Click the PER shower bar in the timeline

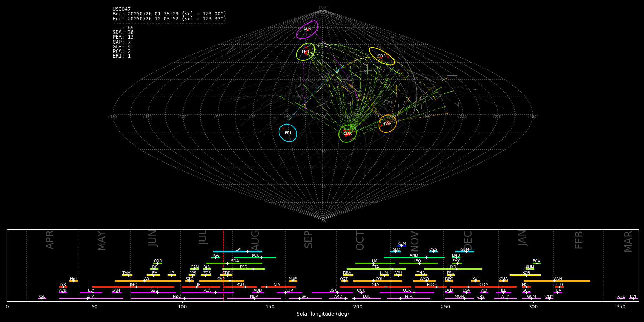pyautogui.click(x=244, y=269)
